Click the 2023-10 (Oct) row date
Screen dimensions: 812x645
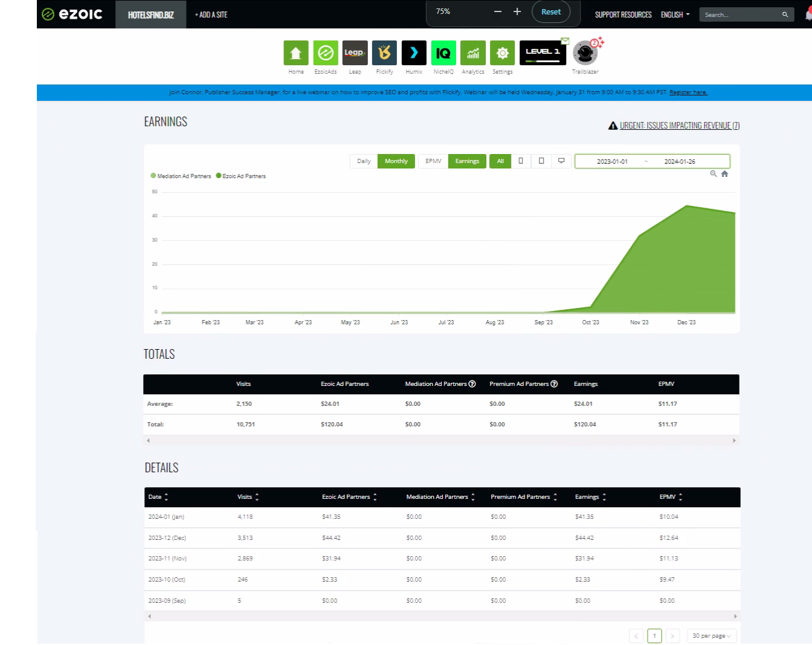[167, 580]
